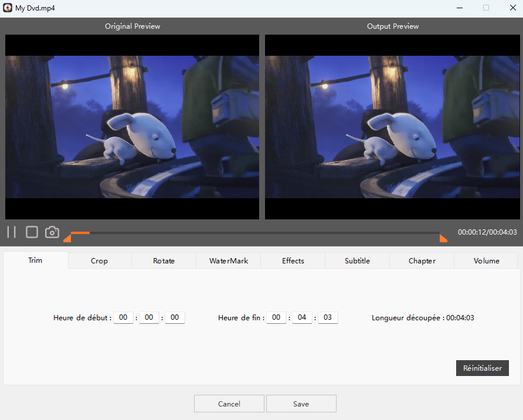This screenshot has width=523, height=420.
Task: Take a snapshot with the camera icon
Action: [x=52, y=232]
